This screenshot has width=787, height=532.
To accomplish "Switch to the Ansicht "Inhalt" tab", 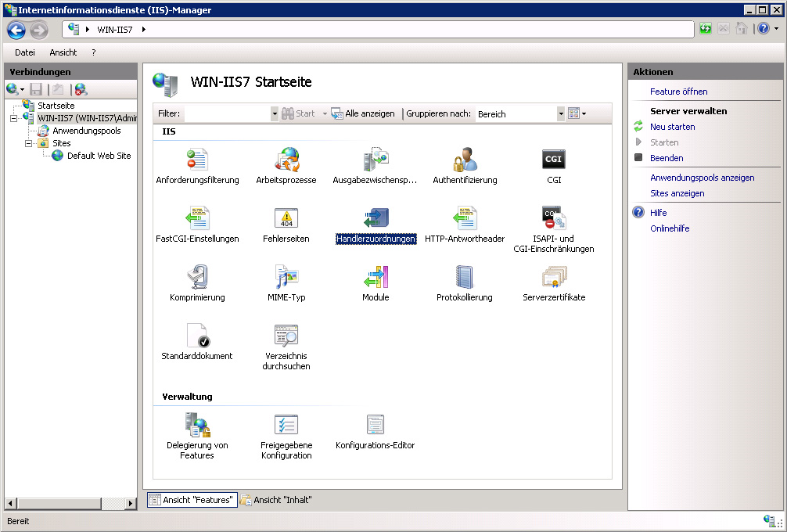I will coord(276,500).
